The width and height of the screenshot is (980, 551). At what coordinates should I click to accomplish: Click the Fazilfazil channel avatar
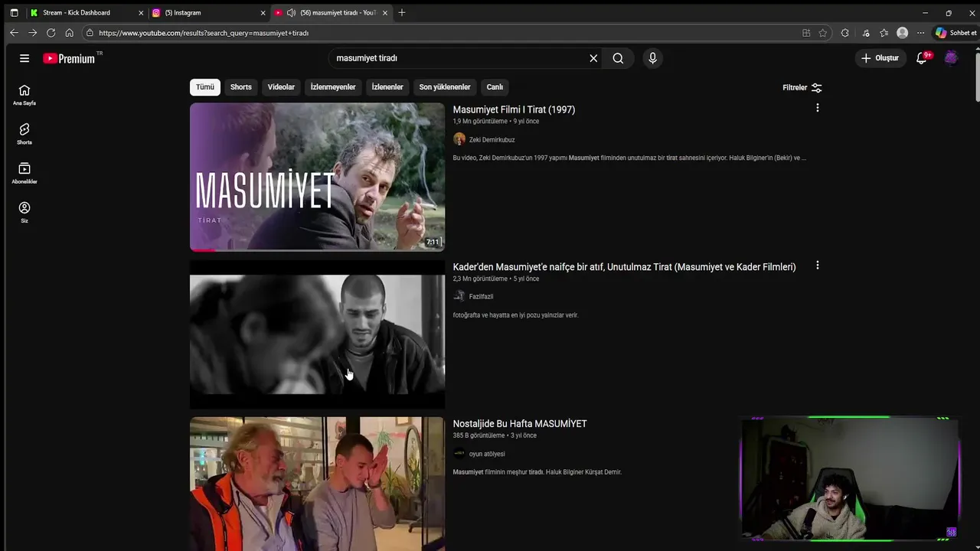click(x=459, y=296)
